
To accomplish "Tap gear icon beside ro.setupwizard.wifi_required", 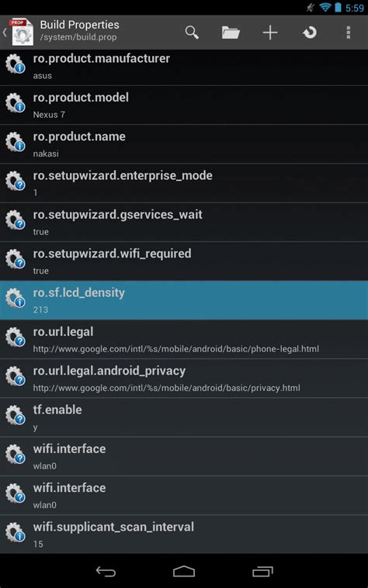I will (x=16, y=259).
